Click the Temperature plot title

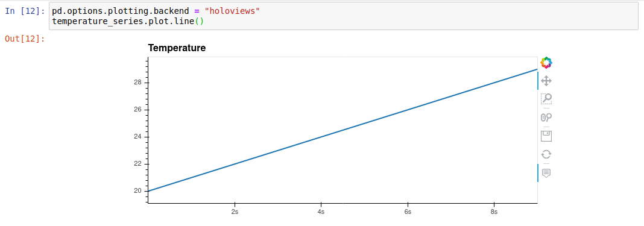point(177,48)
